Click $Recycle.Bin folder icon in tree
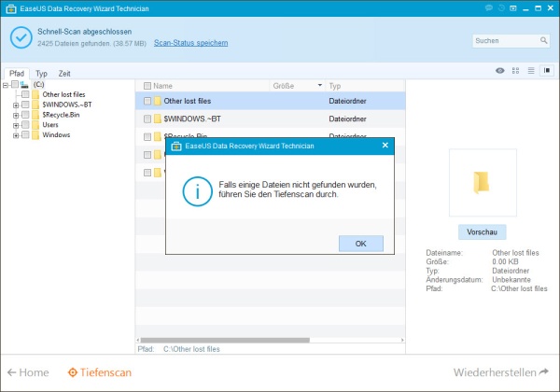This screenshot has height=392, width=560. click(35, 115)
